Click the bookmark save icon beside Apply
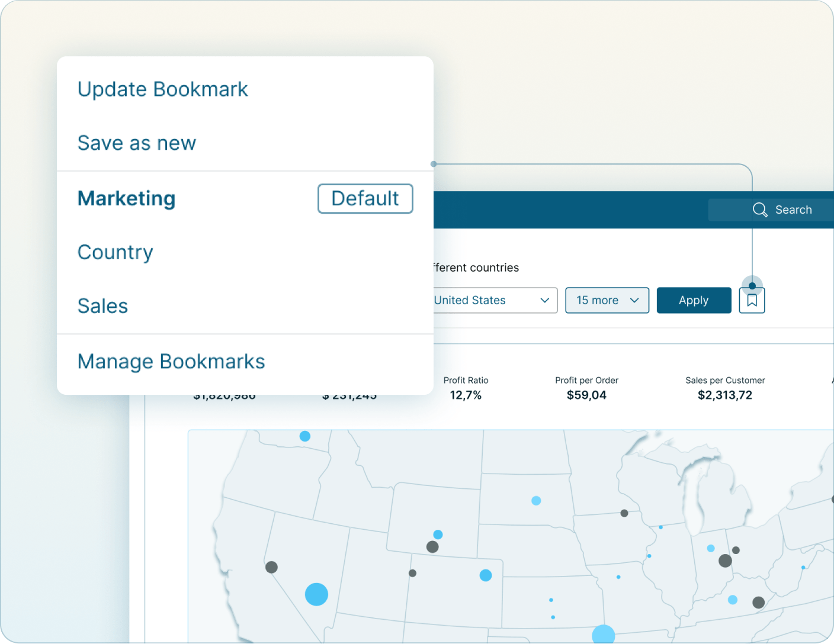Image resolution: width=834 pixels, height=644 pixels. (752, 300)
